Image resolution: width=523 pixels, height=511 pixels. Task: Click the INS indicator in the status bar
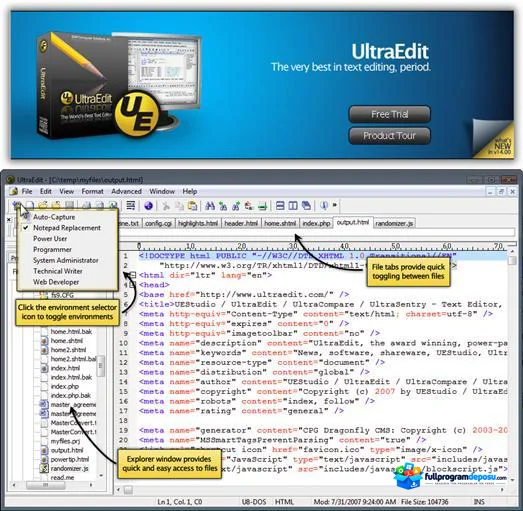coord(479,502)
